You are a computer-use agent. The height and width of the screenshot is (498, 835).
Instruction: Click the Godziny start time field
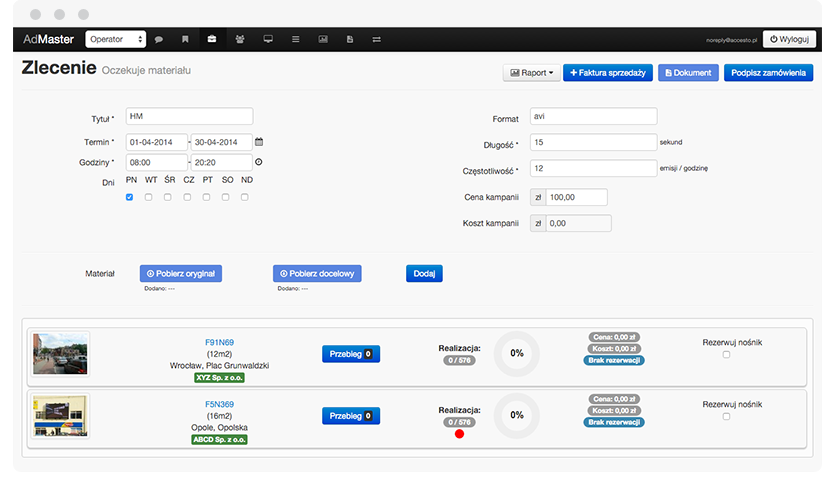[x=157, y=162]
